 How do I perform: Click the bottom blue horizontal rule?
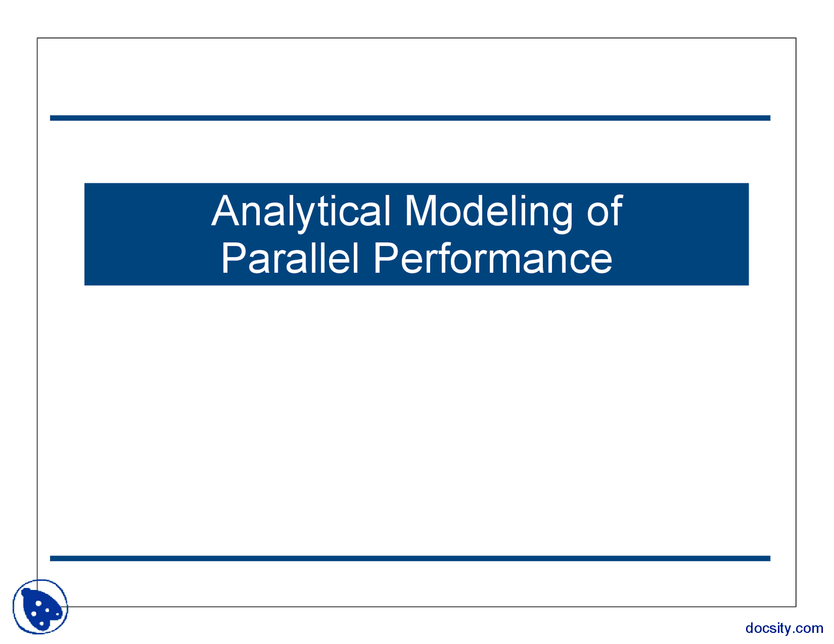[410, 558]
